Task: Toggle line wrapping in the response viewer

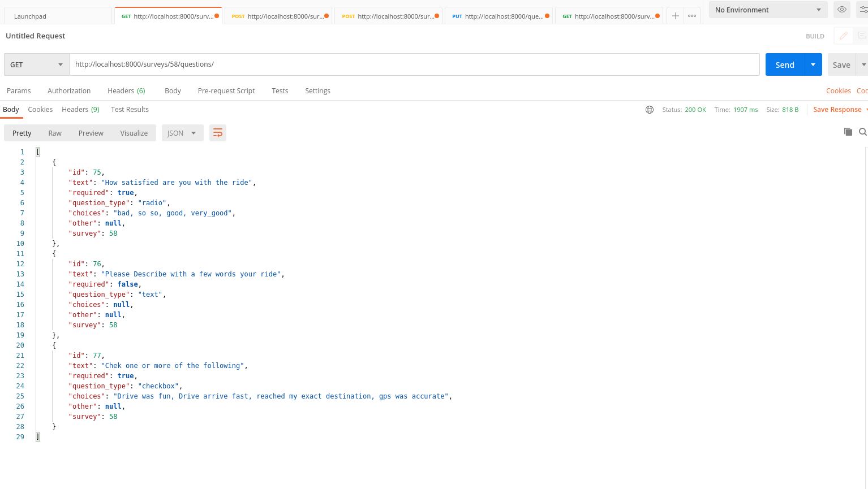Action: (218, 132)
